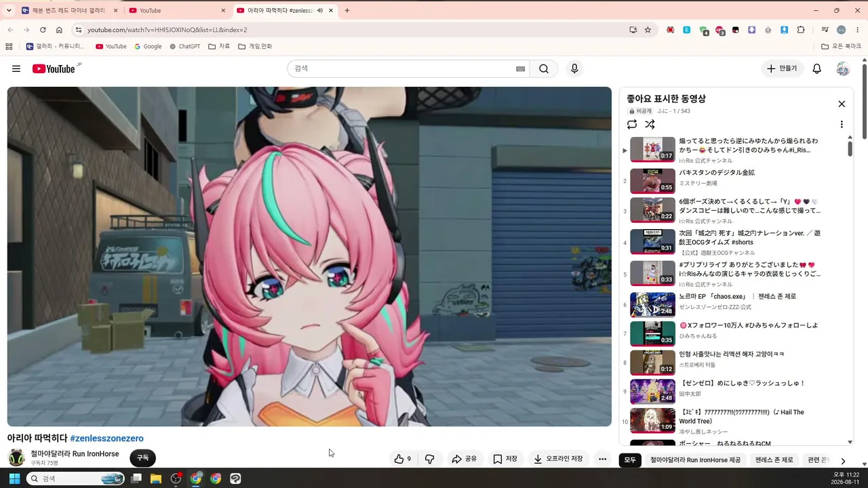Screen dimensions: 868x488
Task: Reload the current page
Action: 43,30
